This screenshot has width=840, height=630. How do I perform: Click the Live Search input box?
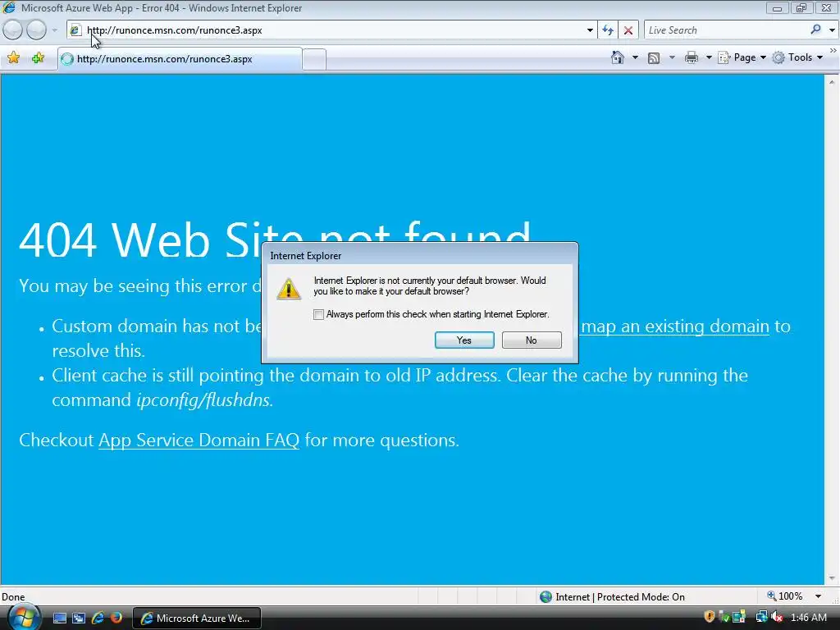pyautogui.click(x=726, y=30)
